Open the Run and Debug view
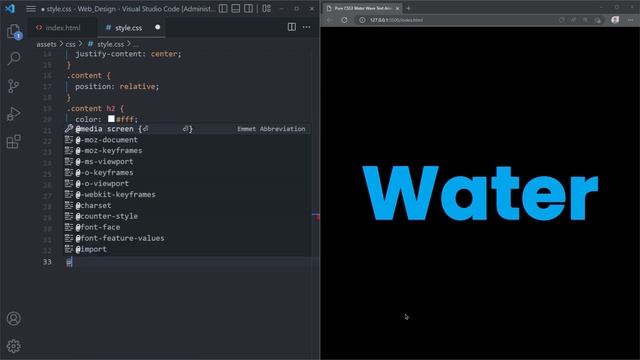Viewport: 640px width, 360px height. 13,114
